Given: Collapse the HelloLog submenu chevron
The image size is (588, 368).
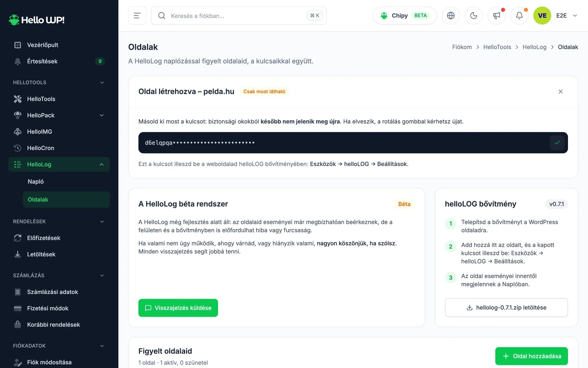Looking at the screenshot, I should 102,164.
